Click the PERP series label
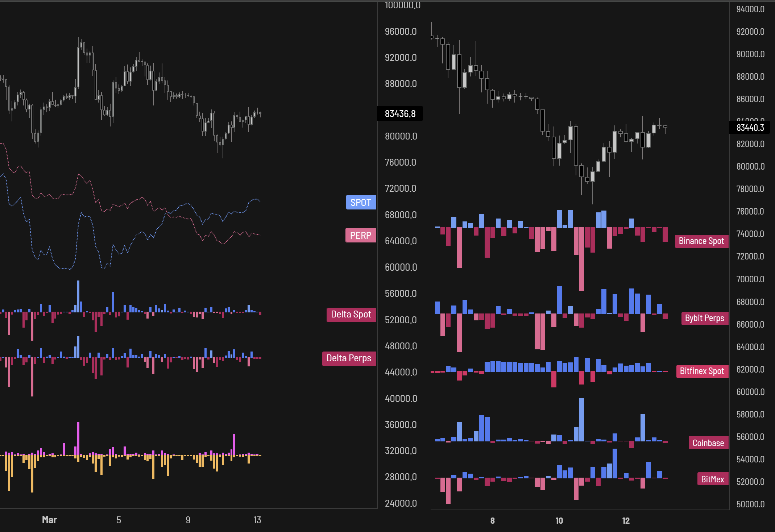Screen dimensions: 775x532 pos(360,235)
